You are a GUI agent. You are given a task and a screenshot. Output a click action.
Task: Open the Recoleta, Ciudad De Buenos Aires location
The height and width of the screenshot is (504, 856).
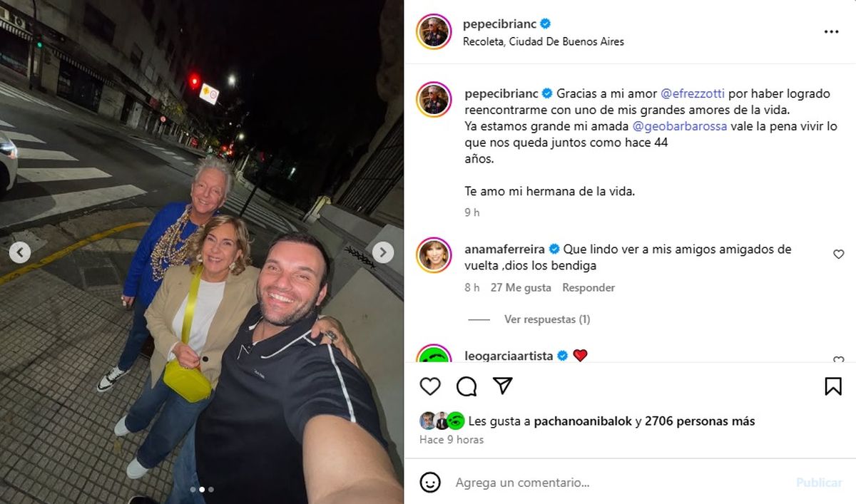point(544,41)
